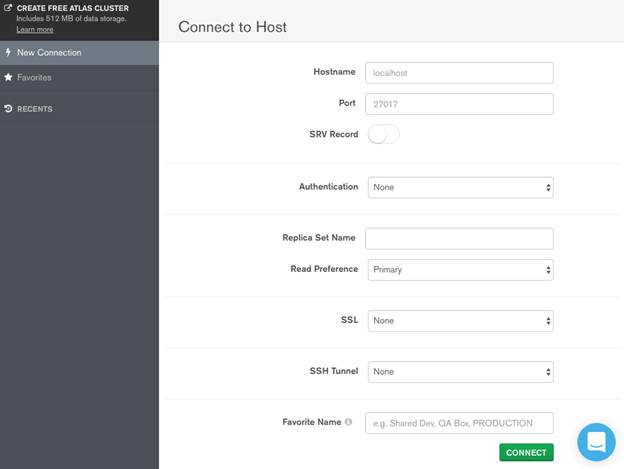Expand the SSH Tunnel dropdown
The image size is (624, 469).
coord(460,371)
